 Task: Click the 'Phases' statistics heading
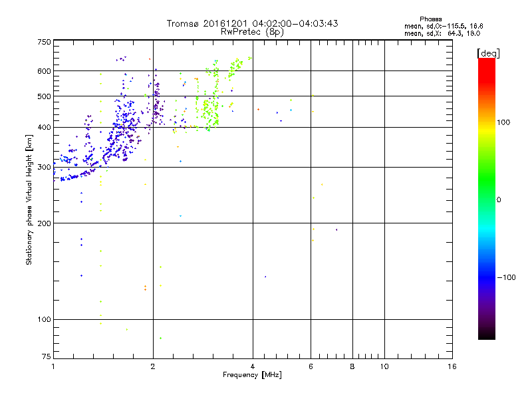(430, 19)
